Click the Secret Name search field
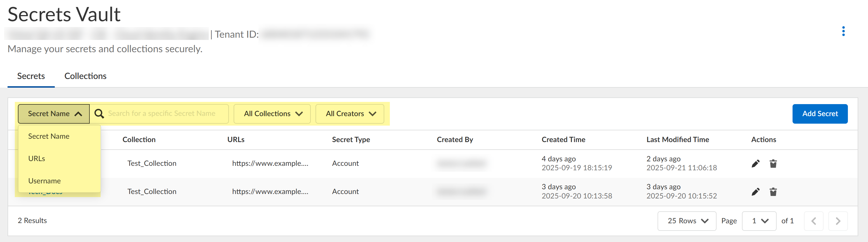This screenshot has height=242, width=868. click(x=165, y=114)
